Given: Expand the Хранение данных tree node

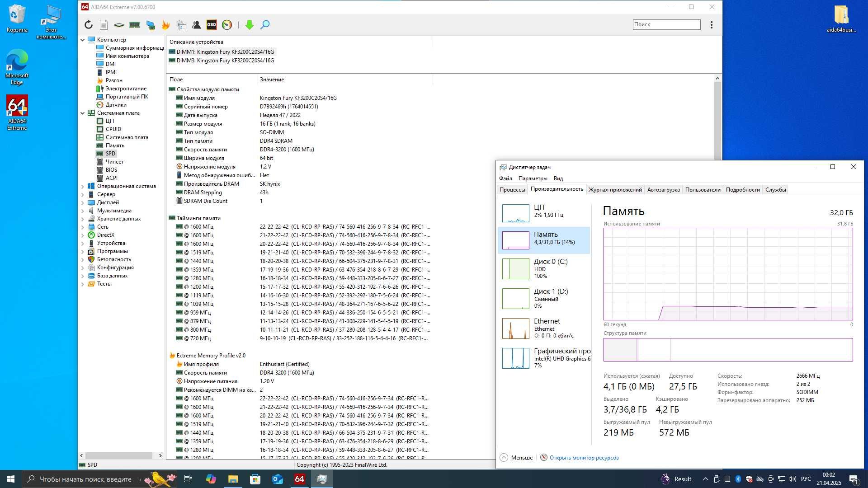Looking at the screenshot, I should 83,219.
